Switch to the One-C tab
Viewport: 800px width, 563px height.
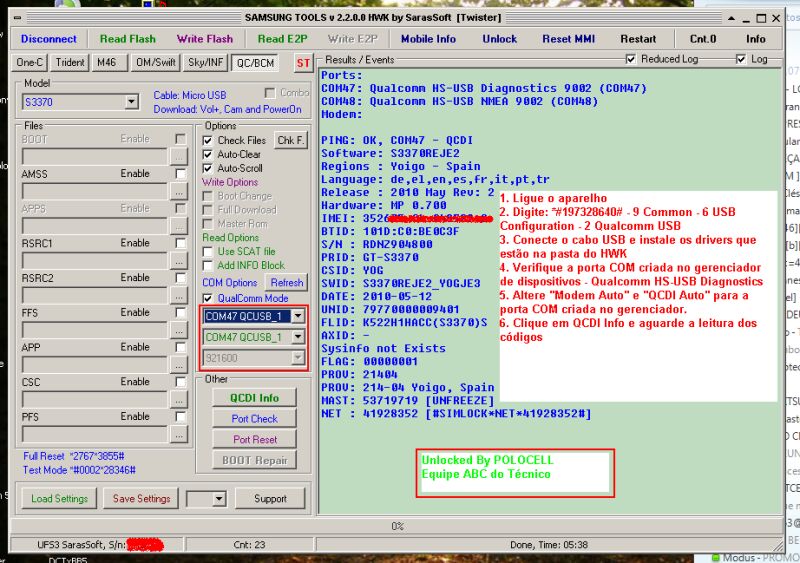click(30, 63)
